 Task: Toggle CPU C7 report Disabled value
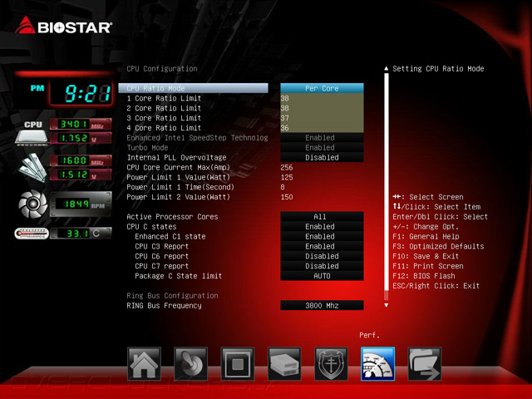pos(322,266)
